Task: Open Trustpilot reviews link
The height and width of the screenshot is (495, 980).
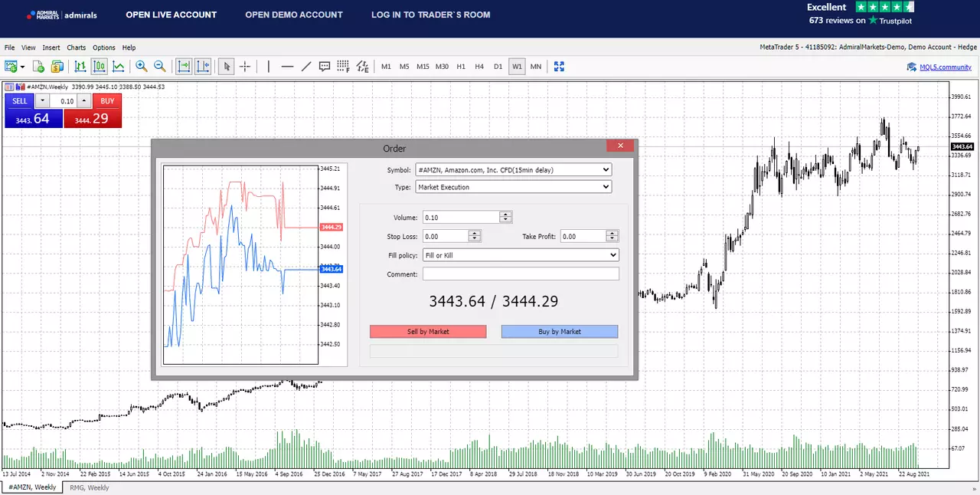Action: coord(861,21)
